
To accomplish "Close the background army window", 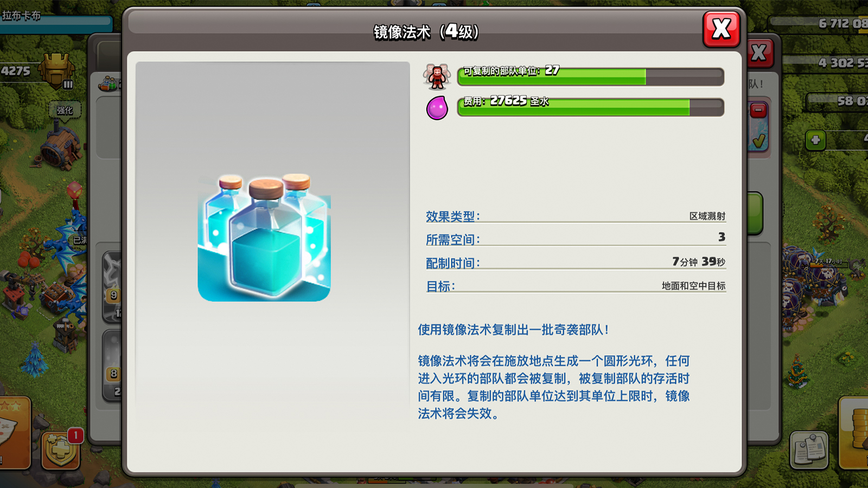I will (760, 53).
